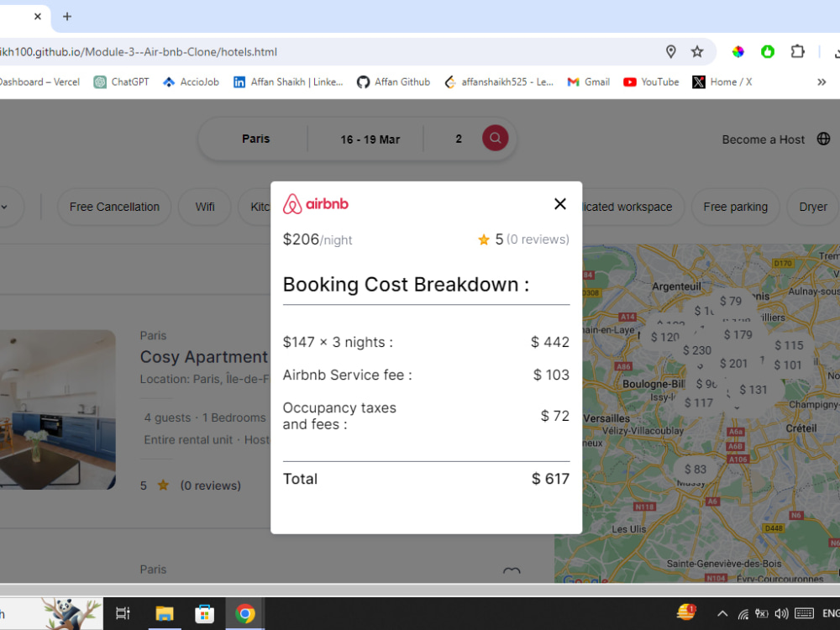Open the Affan Shaikh LinkedIn bookmark

tap(288, 82)
